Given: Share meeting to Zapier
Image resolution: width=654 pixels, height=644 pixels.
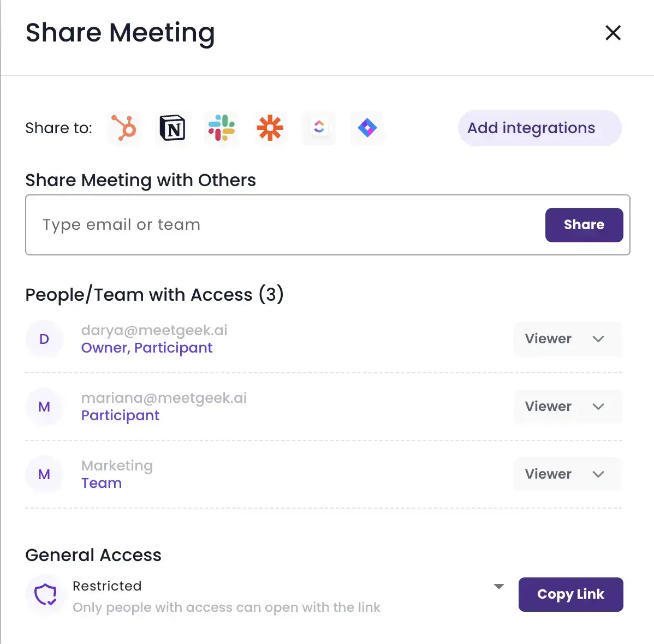Looking at the screenshot, I should (x=270, y=128).
